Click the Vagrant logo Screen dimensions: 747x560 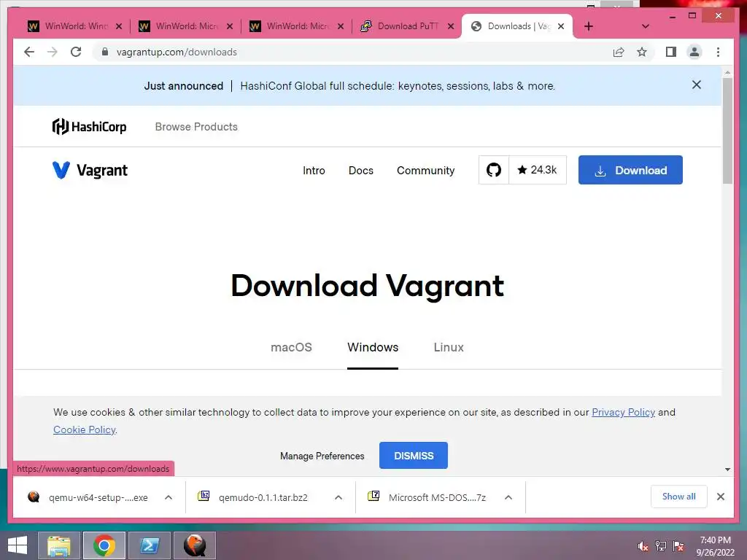coord(90,170)
